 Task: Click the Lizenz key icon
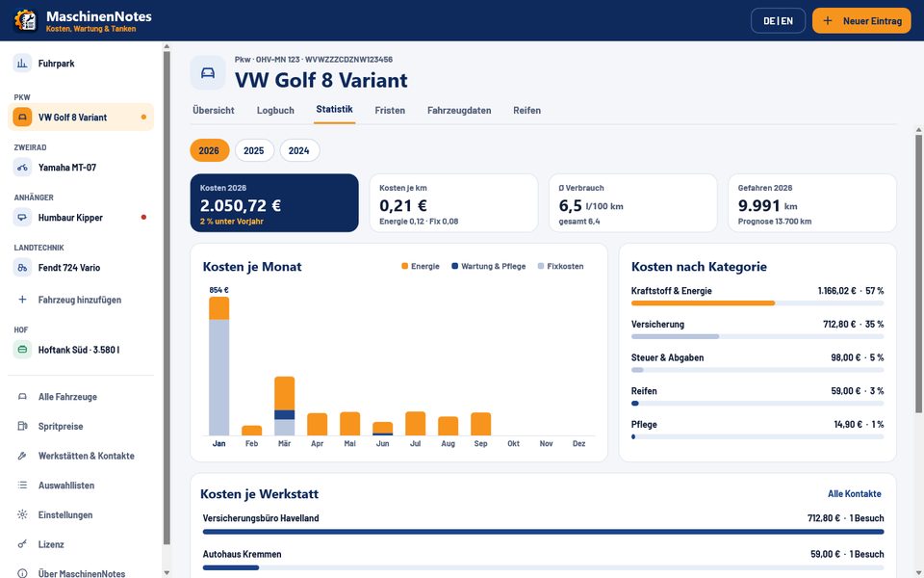22,544
